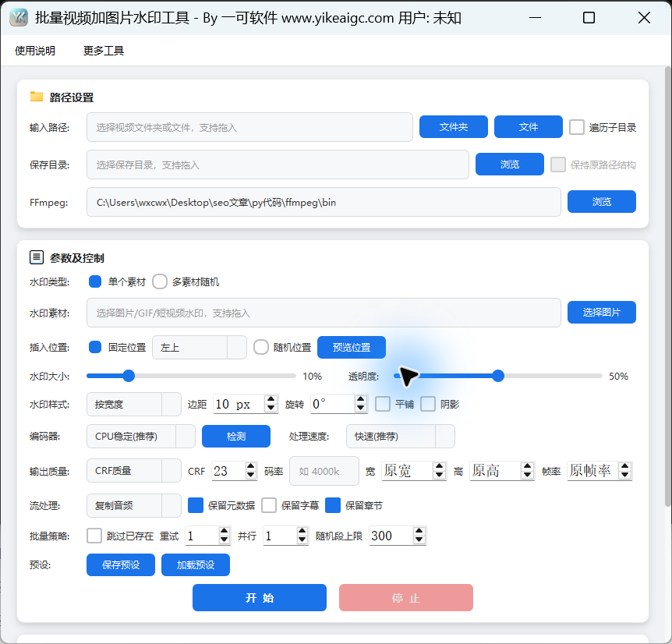Viewport: 672px width, 644px height.
Task: Click the watermark size slider handle
Action: [129, 376]
